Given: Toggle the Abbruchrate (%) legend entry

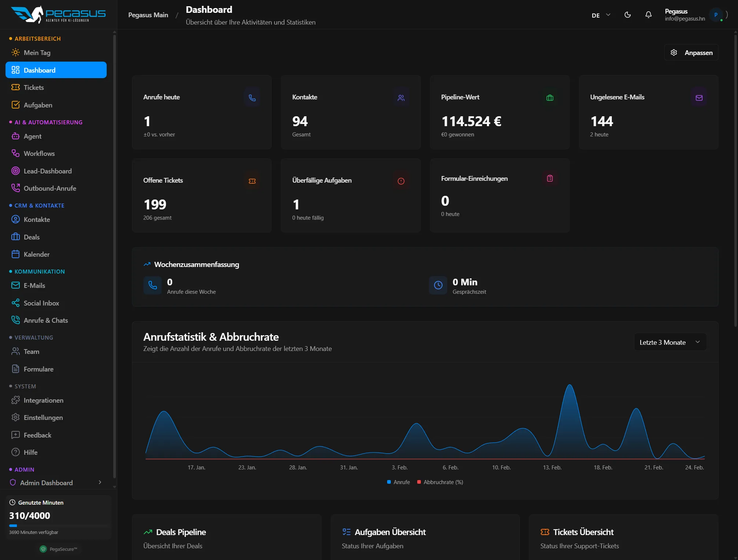Looking at the screenshot, I should pos(440,482).
